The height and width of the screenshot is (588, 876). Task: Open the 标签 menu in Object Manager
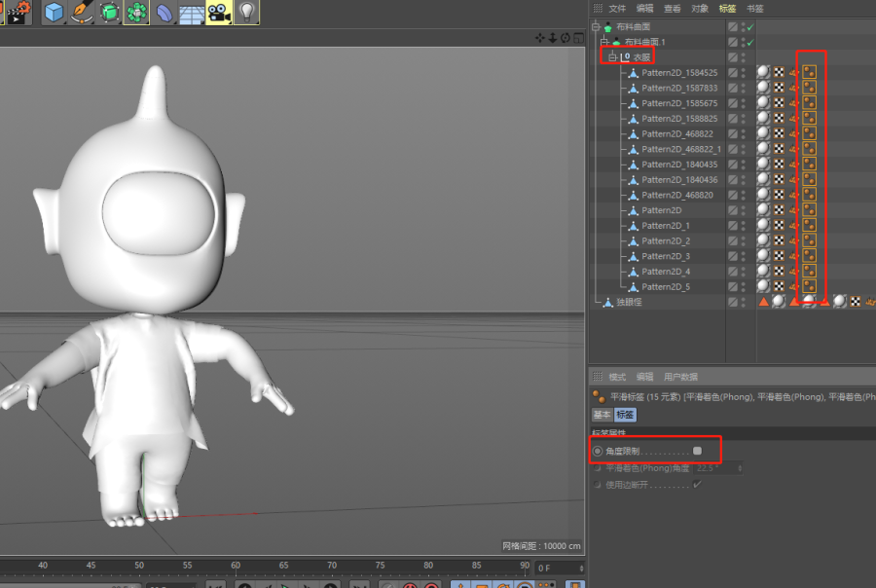coord(727,8)
